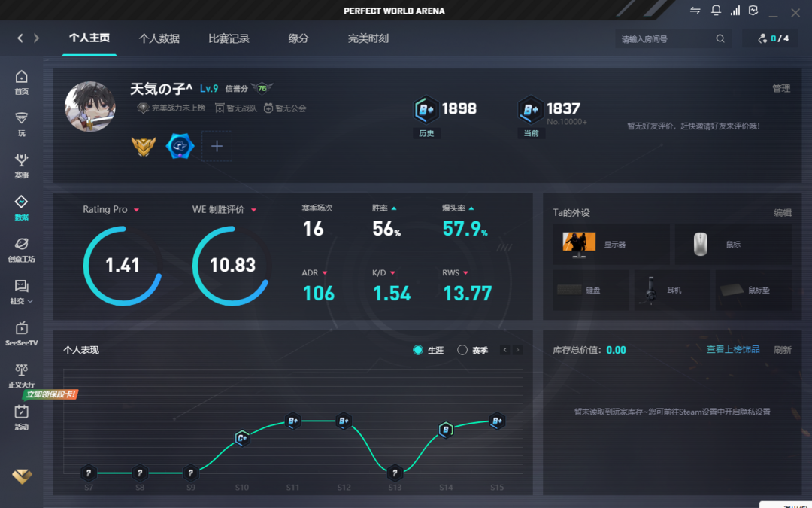Click the 爆头率 value 57.9%
The height and width of the screenshot is (508, 812).
465,229
